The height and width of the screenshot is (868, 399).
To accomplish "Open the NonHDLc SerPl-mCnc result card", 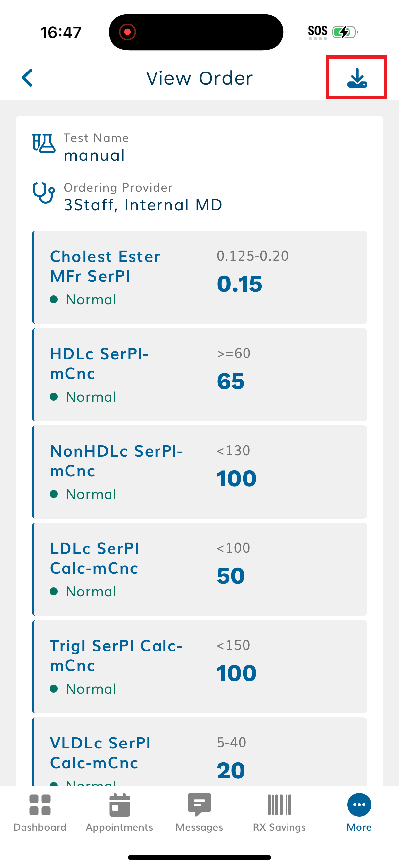I will pyautogui.click(x=199, y=472).
